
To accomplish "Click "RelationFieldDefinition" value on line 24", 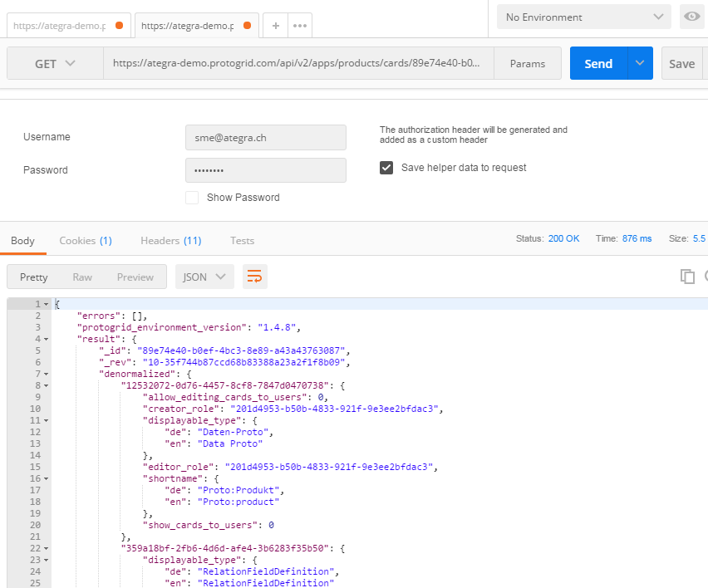I will [x=266, y=571].
